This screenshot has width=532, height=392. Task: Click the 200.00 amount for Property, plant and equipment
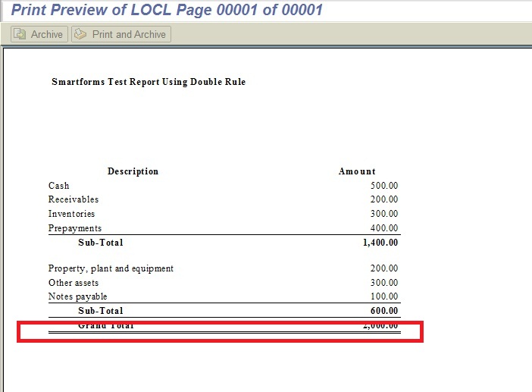[384, 268]
